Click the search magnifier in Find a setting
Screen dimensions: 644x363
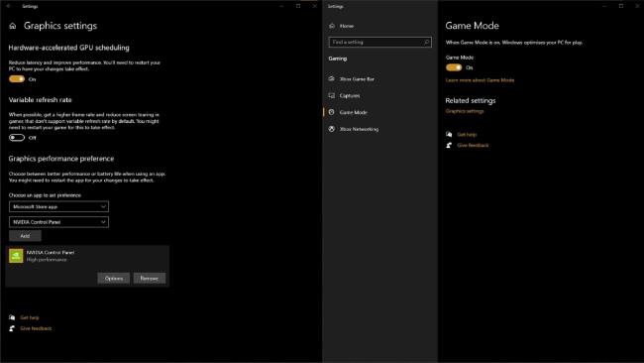tap(426, 42)
